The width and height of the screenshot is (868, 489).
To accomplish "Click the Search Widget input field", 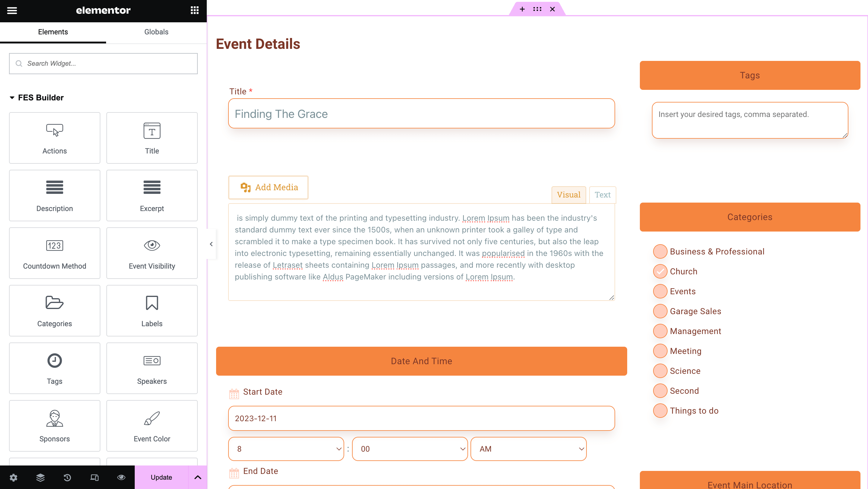I will [103, 63].
